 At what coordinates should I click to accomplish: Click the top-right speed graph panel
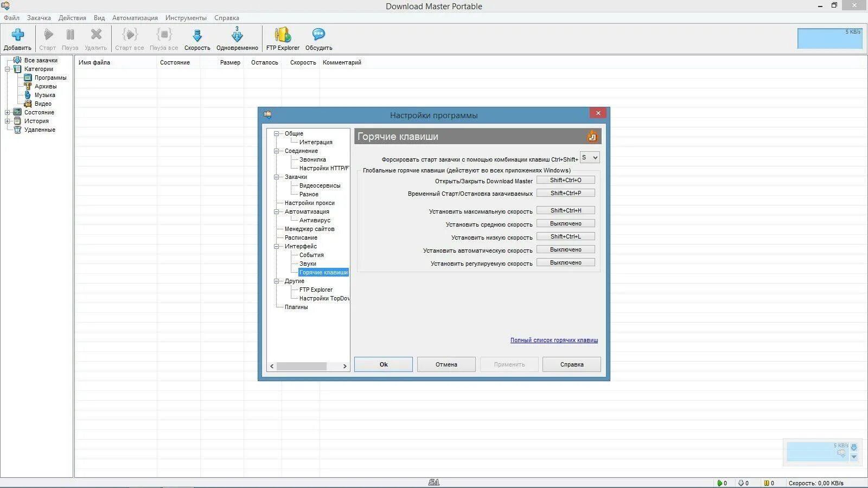click(829, 38)
